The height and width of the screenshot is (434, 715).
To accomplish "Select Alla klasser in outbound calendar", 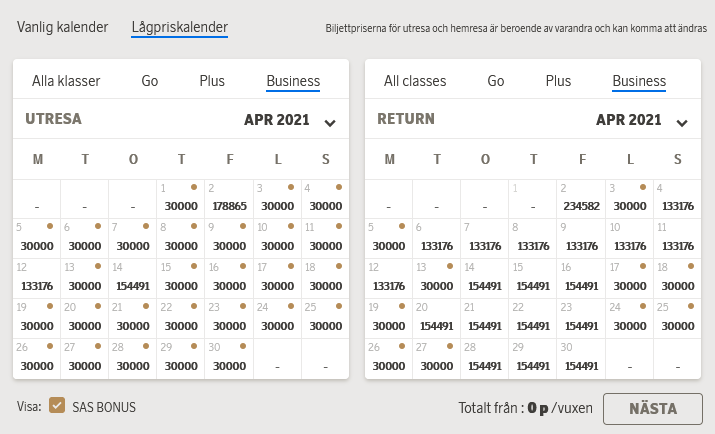I will (66, 81).
